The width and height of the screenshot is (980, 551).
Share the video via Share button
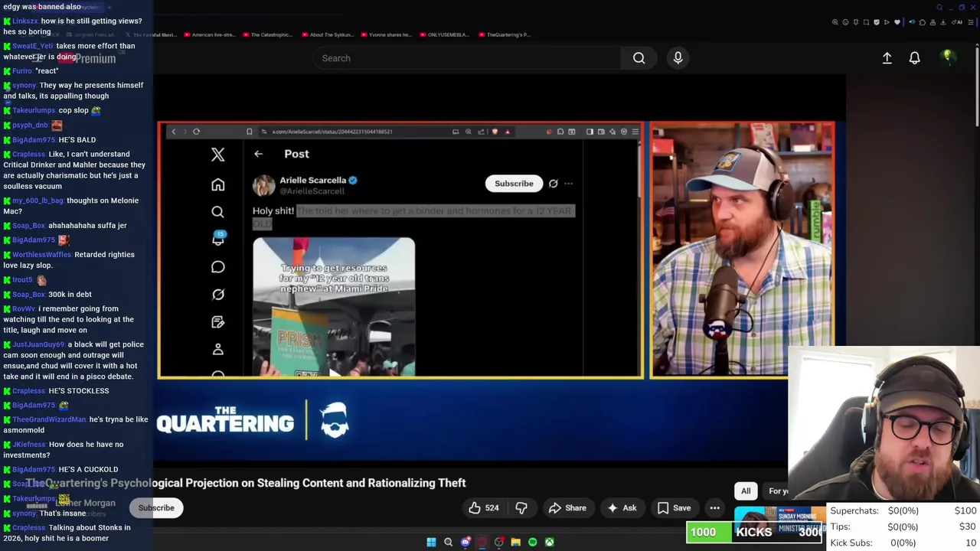pyautogui.click(x=567, y=508)
